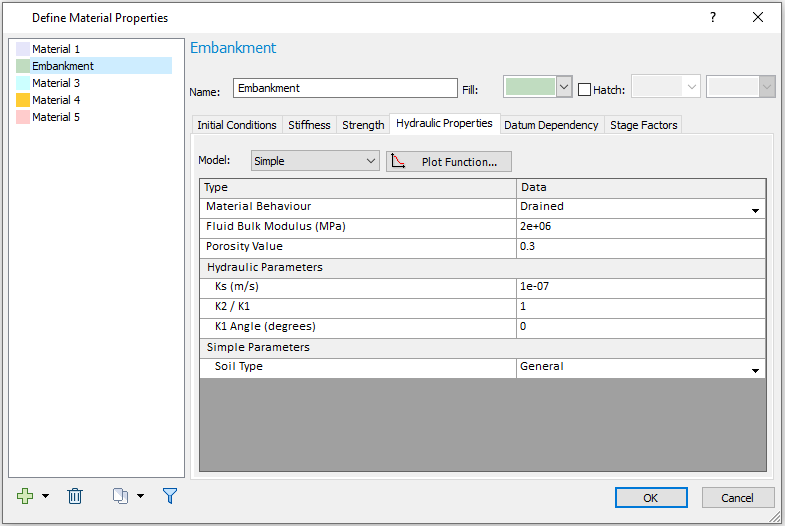Open the Model dropdown set to Simple
This screenshot has width=785, height=526.
coord(315,161)
